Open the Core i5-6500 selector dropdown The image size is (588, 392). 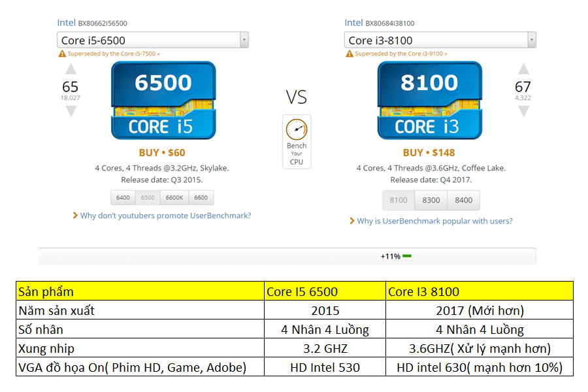[x=152, y=40]
